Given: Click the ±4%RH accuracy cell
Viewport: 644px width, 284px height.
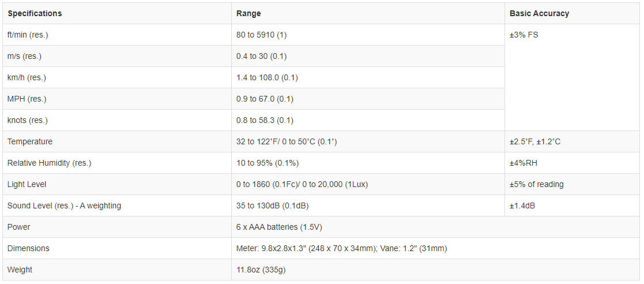Looking at the screenshot, I should (523, 163).
